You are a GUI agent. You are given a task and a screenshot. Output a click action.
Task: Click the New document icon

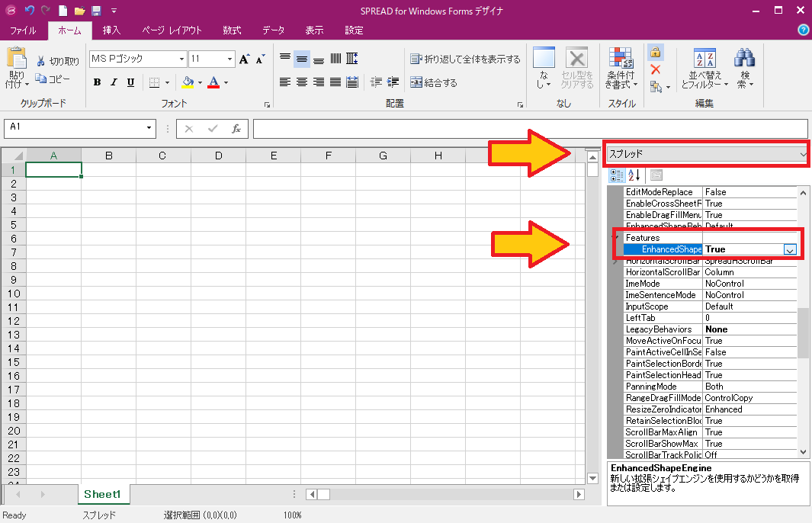pyautogui.click(x=63, y=11)
